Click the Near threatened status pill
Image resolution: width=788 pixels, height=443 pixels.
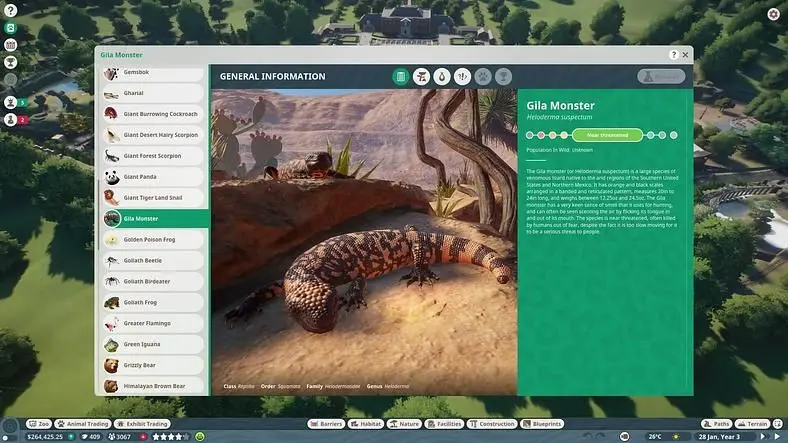[607, 135]
